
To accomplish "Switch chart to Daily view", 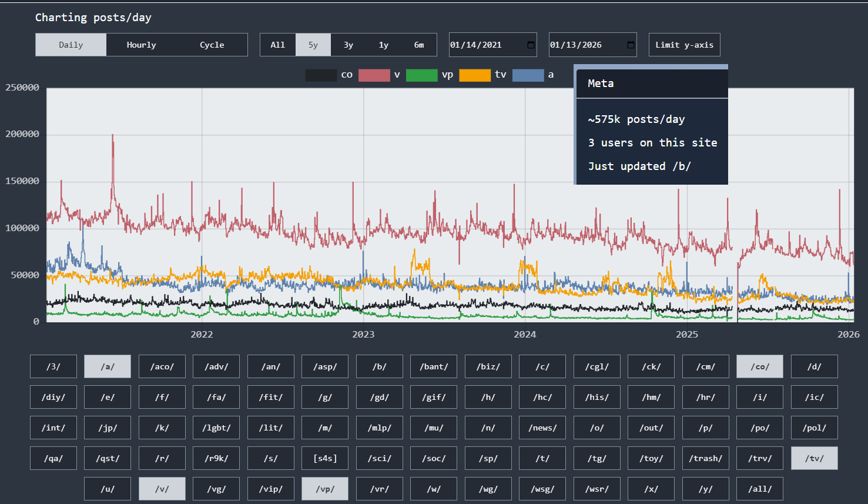I will coord(71,45).
